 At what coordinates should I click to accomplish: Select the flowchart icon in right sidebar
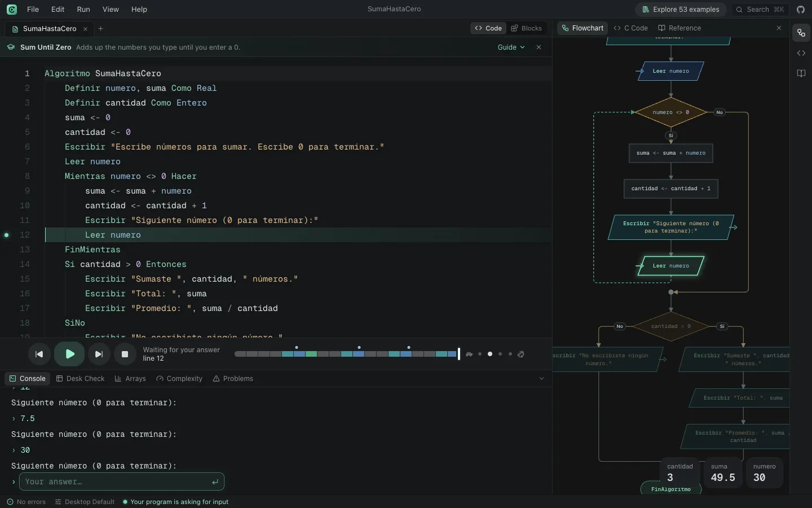801,33
